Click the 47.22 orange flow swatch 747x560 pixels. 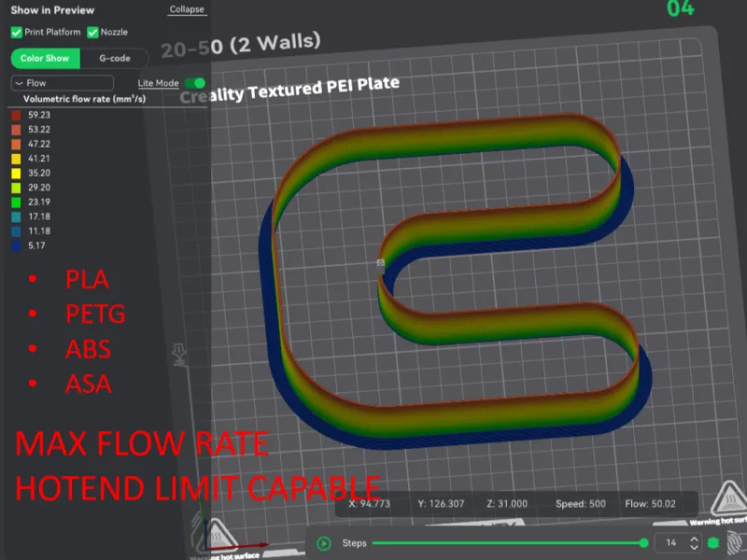click(16, 144)
